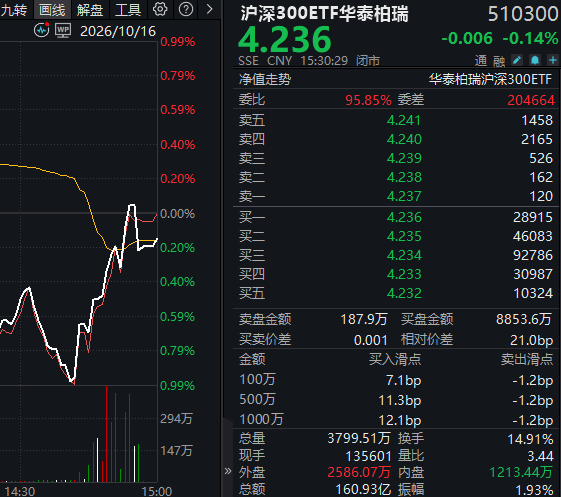Click the stock code 510300
Screen dimensions: 561x497
tap(523, 14)
